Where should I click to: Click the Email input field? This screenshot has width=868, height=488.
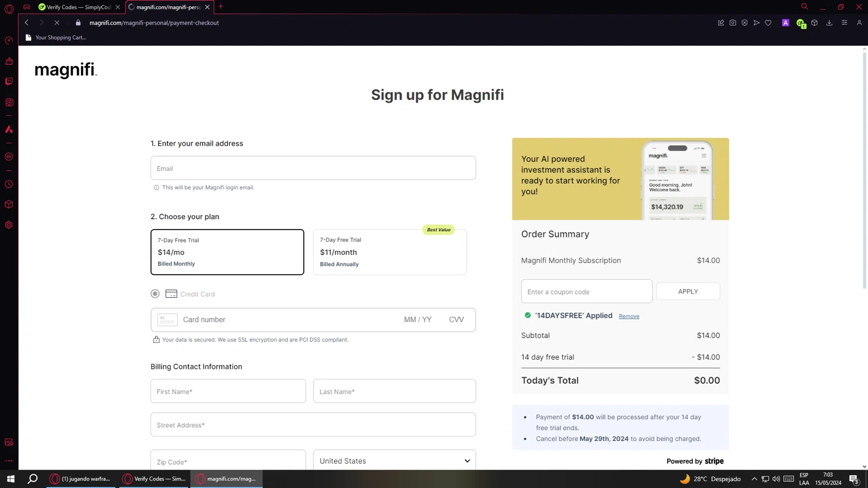(313, 168)
